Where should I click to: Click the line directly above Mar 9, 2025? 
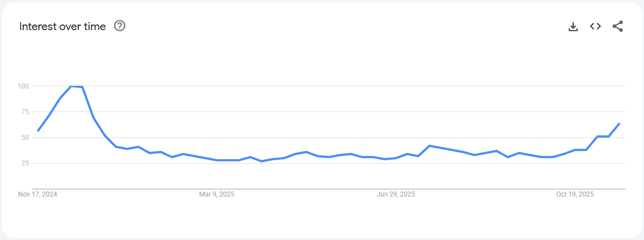pos(217,160)
